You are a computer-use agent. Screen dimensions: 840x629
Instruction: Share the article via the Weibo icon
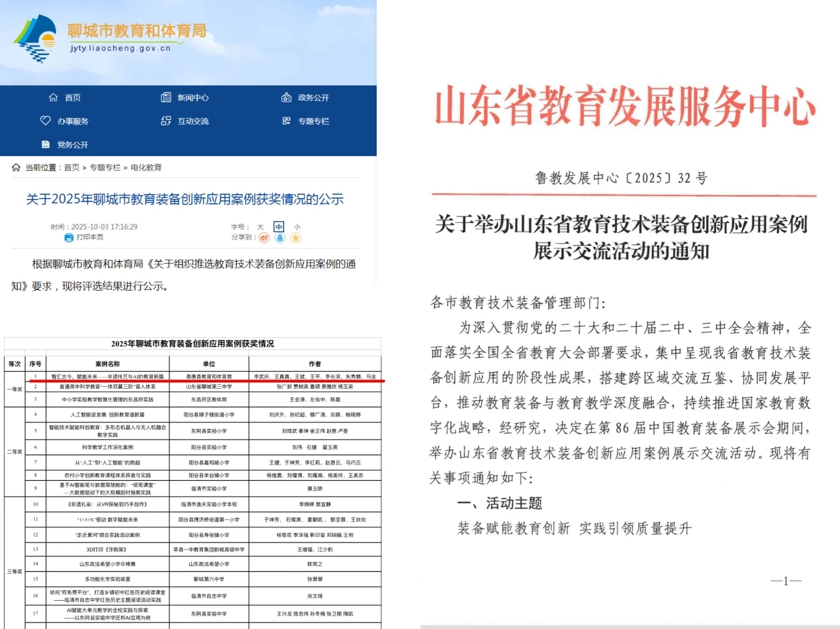coord(264,238)
